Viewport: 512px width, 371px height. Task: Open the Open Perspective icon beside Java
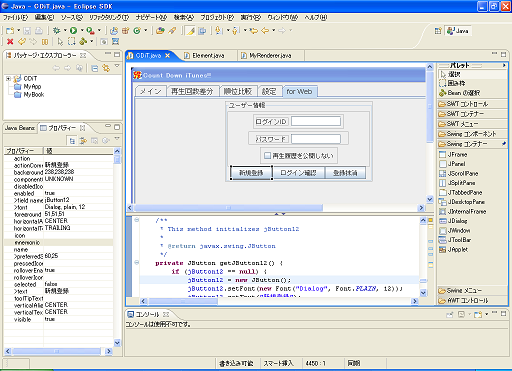click(x=438, y=31)
